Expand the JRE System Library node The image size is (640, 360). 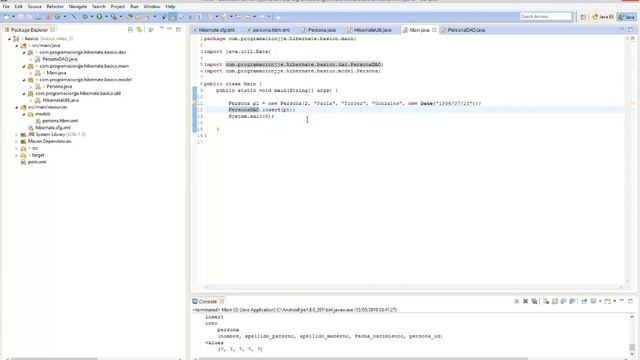click(17, 135)
